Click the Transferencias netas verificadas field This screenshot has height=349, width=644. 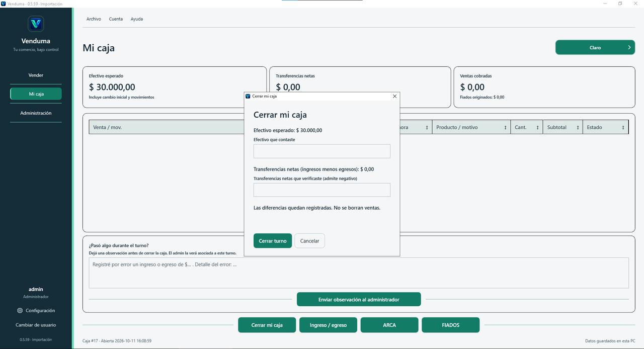pyautogui.click(x=322, y=190)
